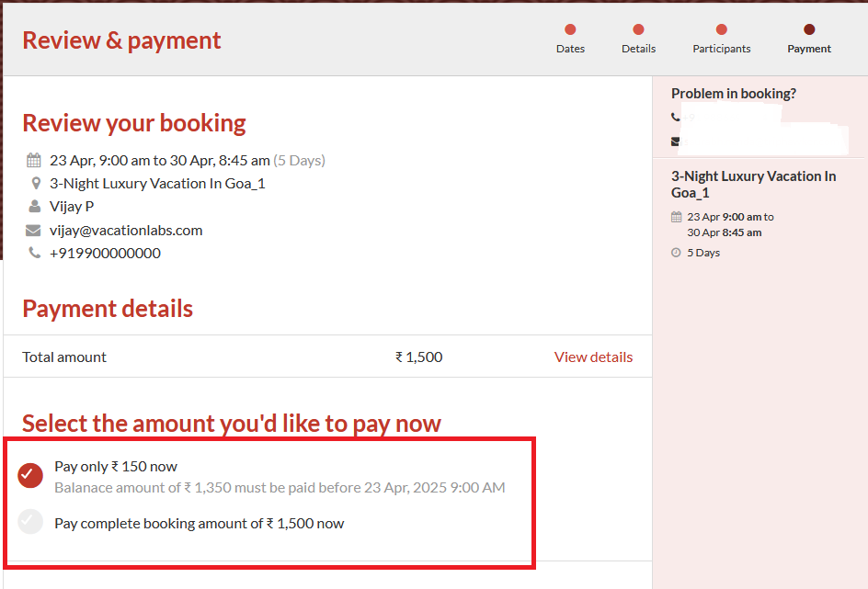
Task: Click the phone icon under Problem in booking
Action: (x=676, y=118)
